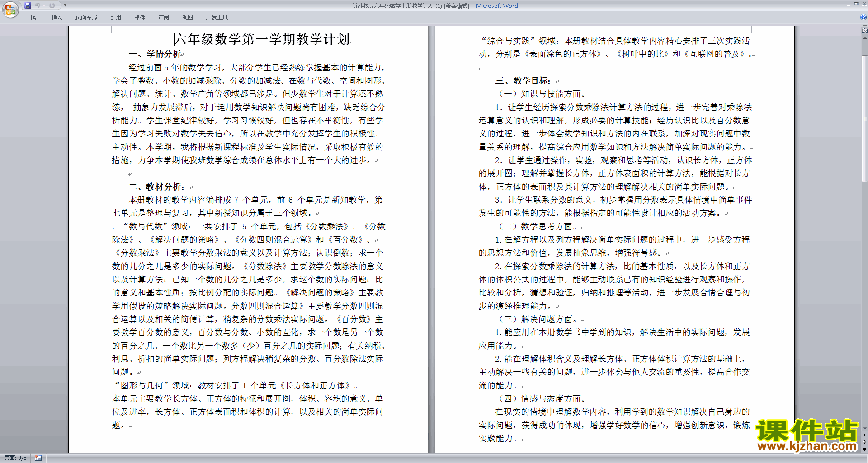Jump to next page with the double-down arrow
868x463 pixels.
coord(864,449)
